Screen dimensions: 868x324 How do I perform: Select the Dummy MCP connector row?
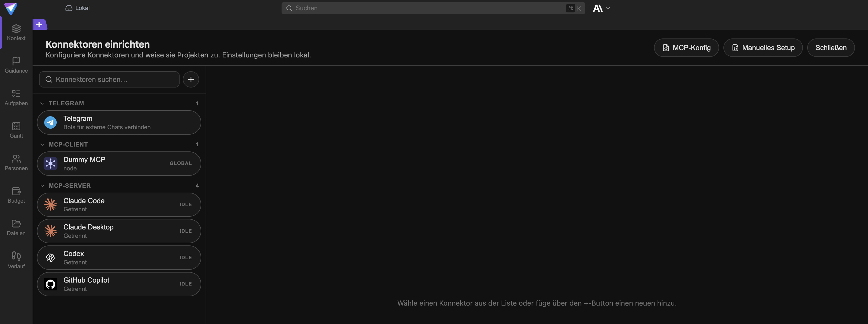119,164
